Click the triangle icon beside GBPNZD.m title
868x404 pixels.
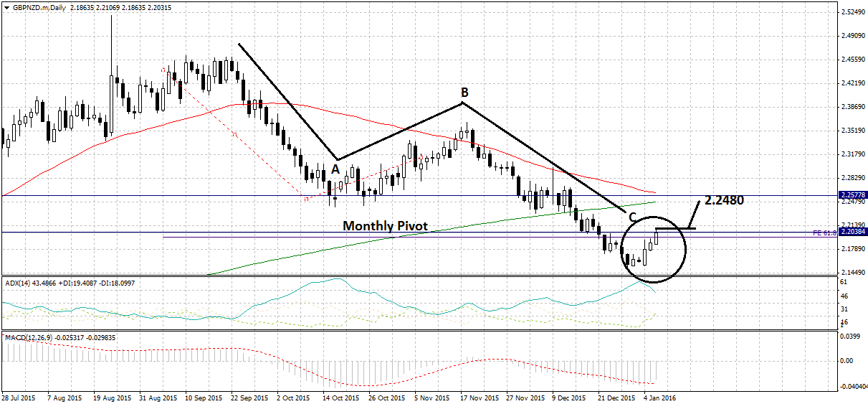(x=5, y=7)
